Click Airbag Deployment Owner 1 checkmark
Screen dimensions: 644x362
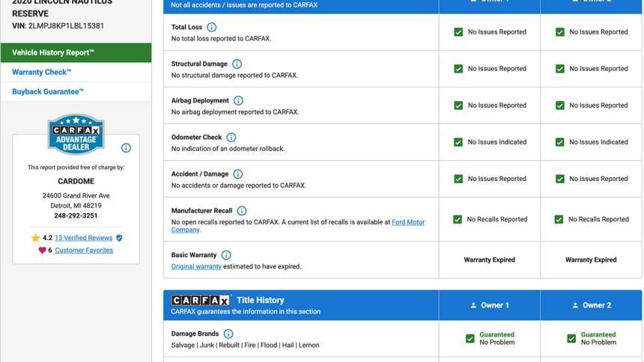pyautogui.click(x=458, y=105)
